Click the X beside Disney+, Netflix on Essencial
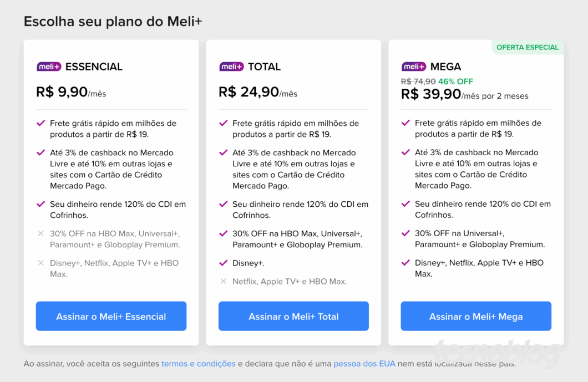The image size is (588, 382). [40, 263]
